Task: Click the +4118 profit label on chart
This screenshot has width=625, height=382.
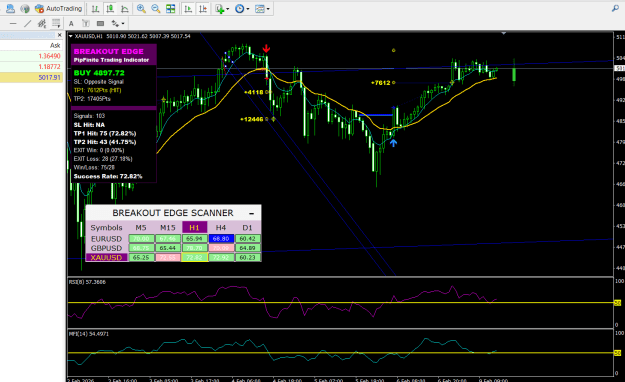Action: coord(254,92)
